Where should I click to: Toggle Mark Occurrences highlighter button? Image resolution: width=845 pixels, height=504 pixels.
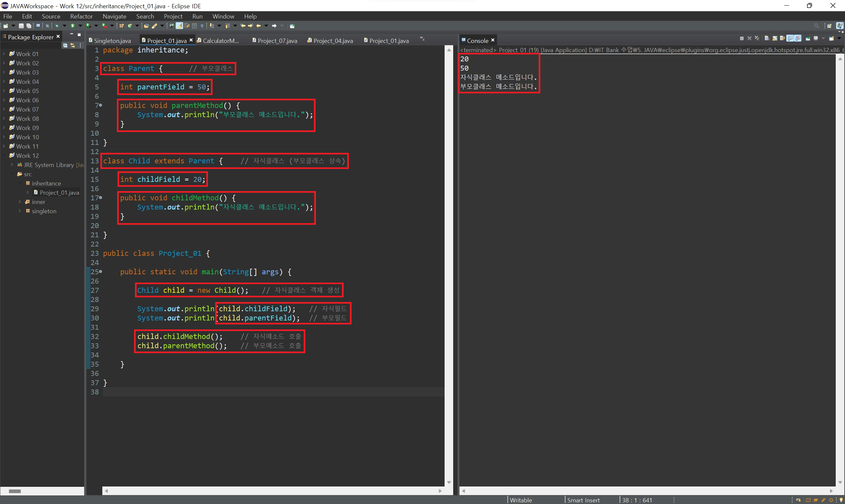tap(179, 26)
